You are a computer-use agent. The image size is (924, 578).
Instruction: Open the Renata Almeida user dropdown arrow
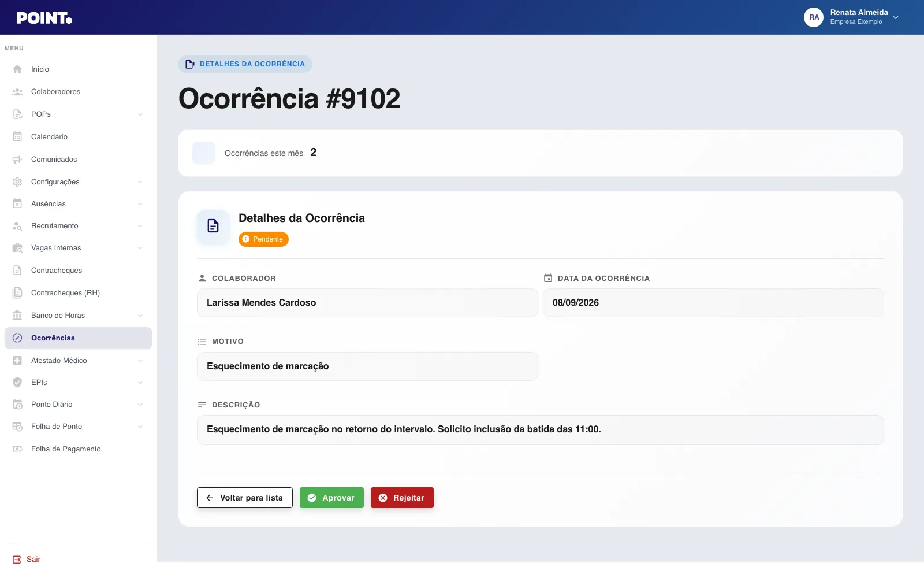[896, 17]
